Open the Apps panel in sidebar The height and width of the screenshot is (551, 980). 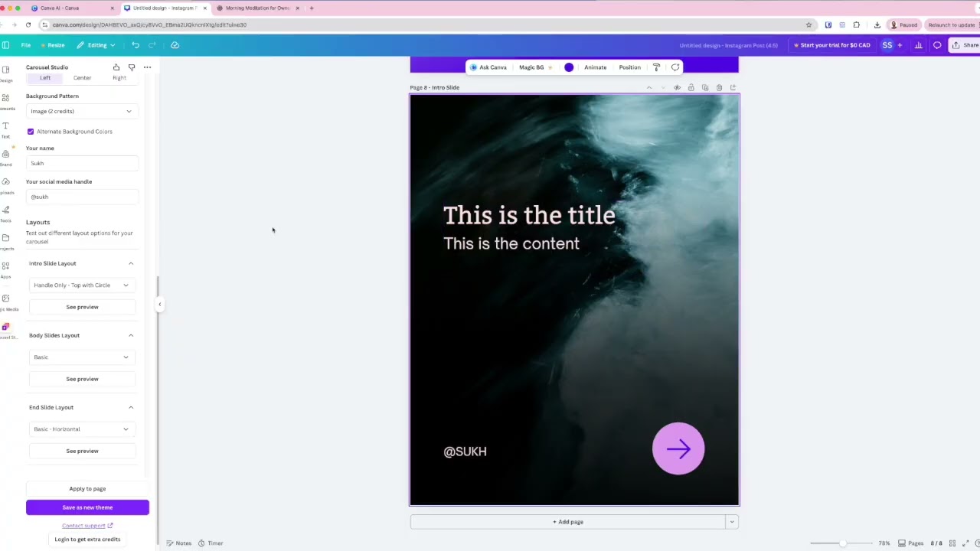click(x=5, y=269)
